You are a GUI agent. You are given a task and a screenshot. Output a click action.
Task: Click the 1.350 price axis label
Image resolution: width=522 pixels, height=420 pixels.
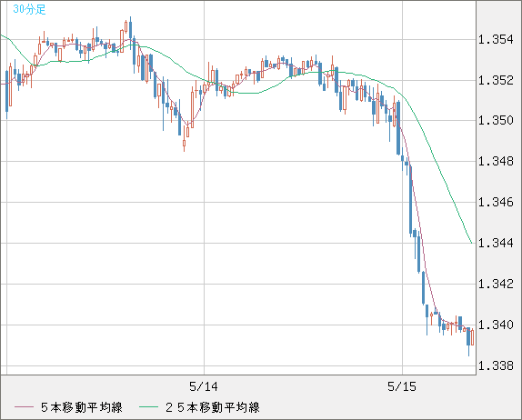(x=496, y=121)
